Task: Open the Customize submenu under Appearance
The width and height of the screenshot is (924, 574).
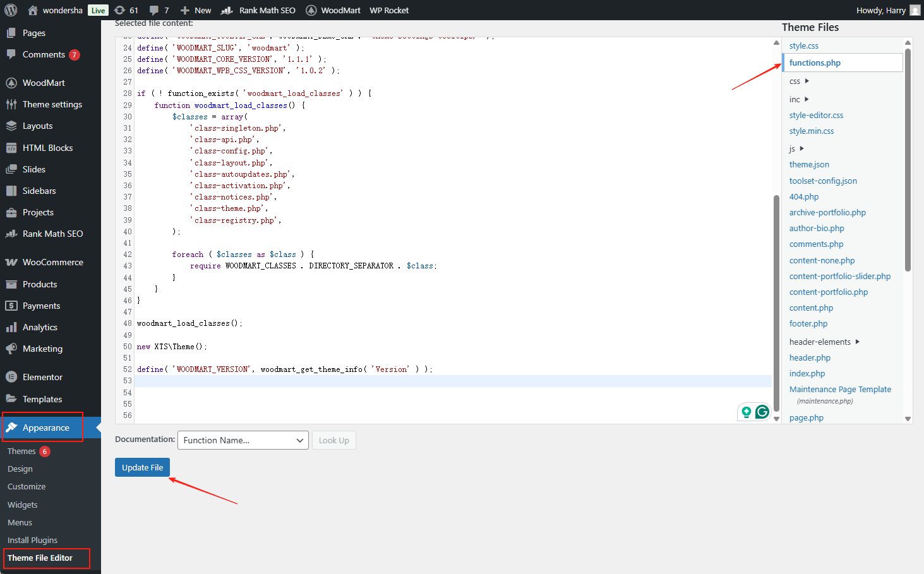Action: coord(27,486)
